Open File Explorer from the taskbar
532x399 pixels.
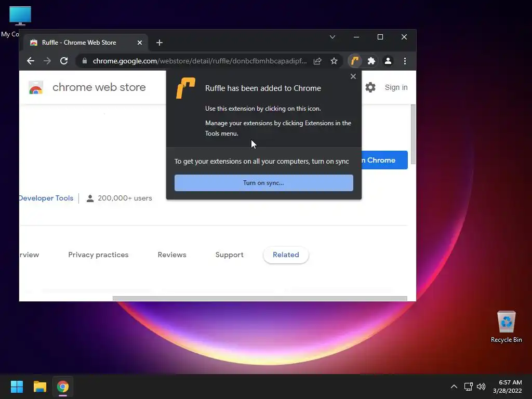pyautogui.click(x=39, y=387)
